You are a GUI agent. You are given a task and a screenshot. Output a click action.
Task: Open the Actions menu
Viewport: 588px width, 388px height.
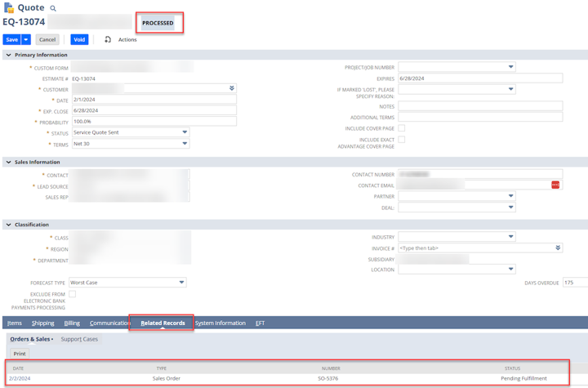pyautogui.click(x=127, y=39)
